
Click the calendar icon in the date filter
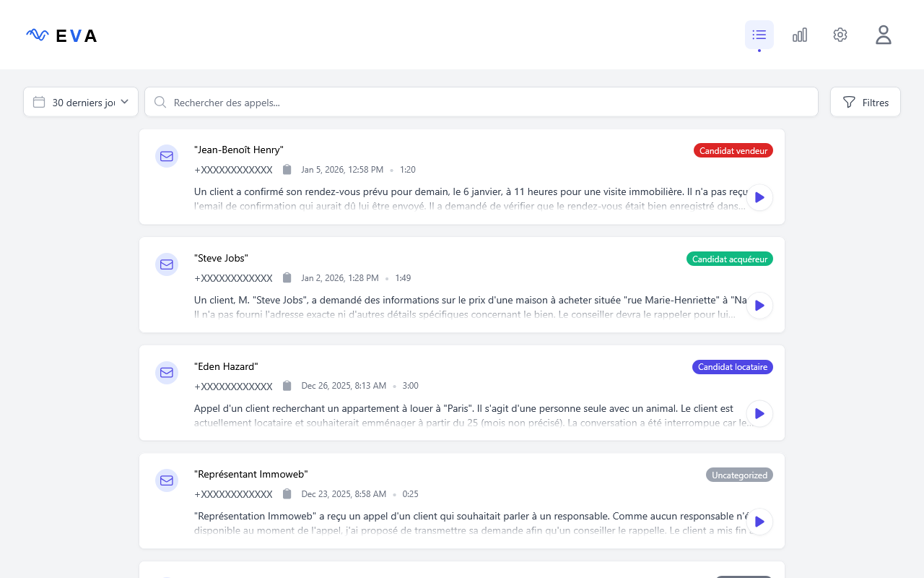(x=40, y=101)
